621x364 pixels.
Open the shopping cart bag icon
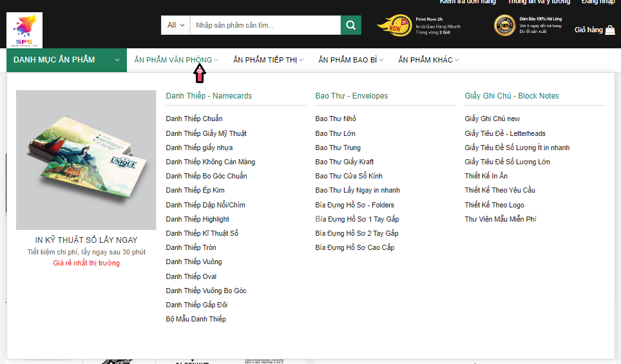point(609,30)
